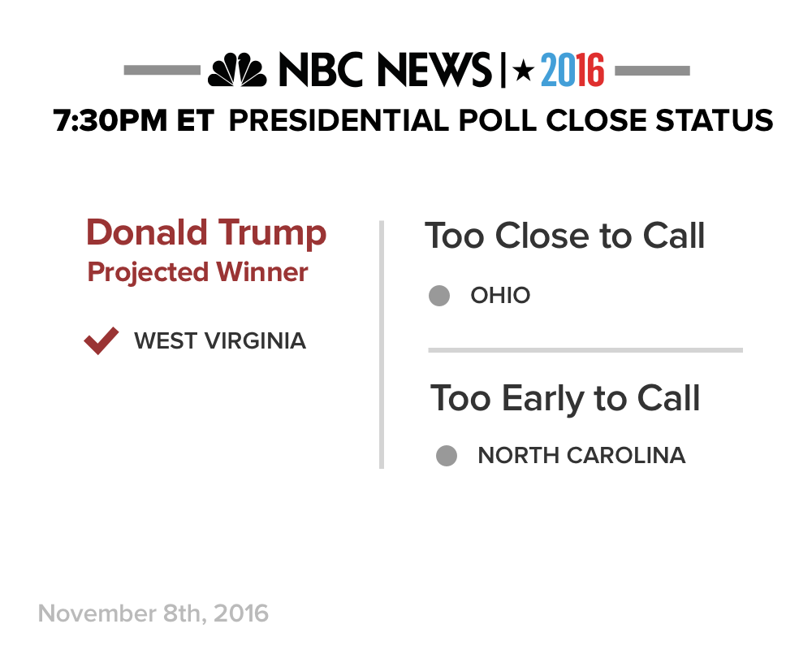The image size is (812, 650).
Task: Click the vertical gray divider line
Action: point(382,344)
